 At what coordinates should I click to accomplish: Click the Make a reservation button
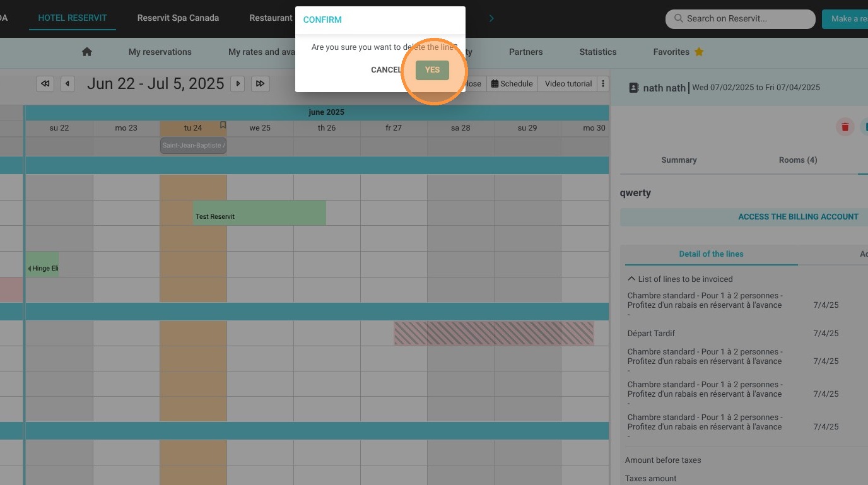[x=845, y=18]
